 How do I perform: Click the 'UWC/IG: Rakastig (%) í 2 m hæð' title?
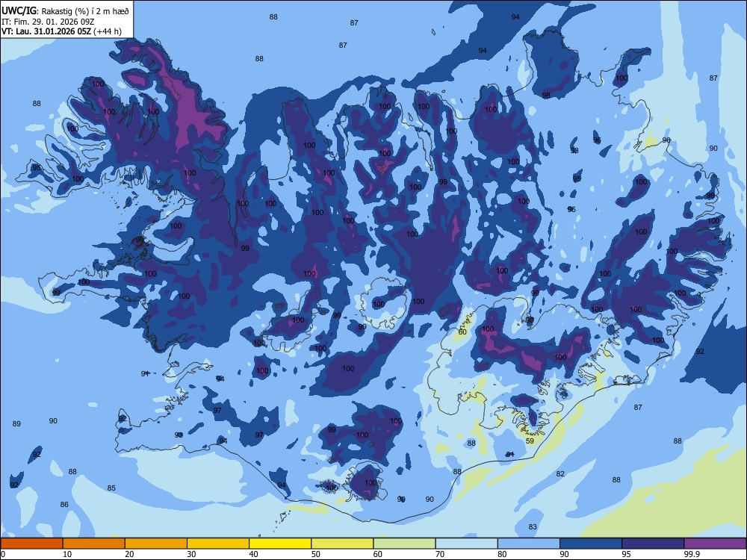point(65,11)
